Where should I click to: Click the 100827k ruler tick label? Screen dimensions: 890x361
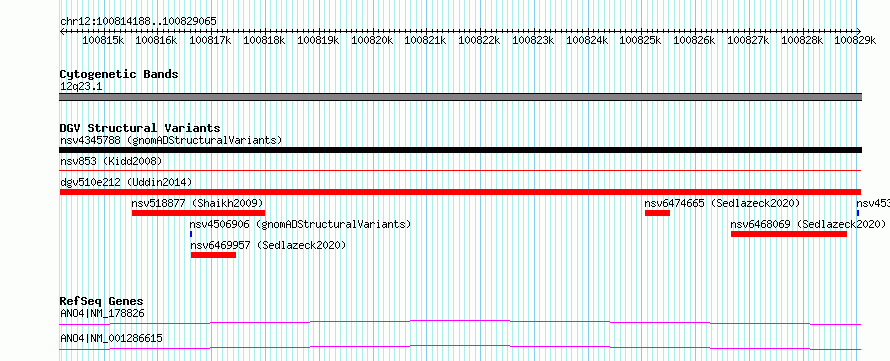click(748, 40)
